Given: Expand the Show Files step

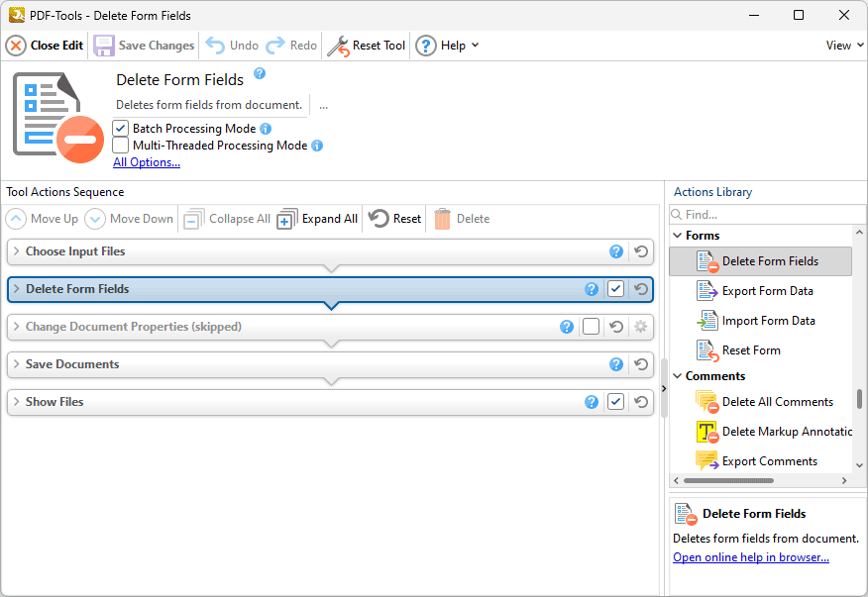Looking at the screenshot, I should click(16, 402).
